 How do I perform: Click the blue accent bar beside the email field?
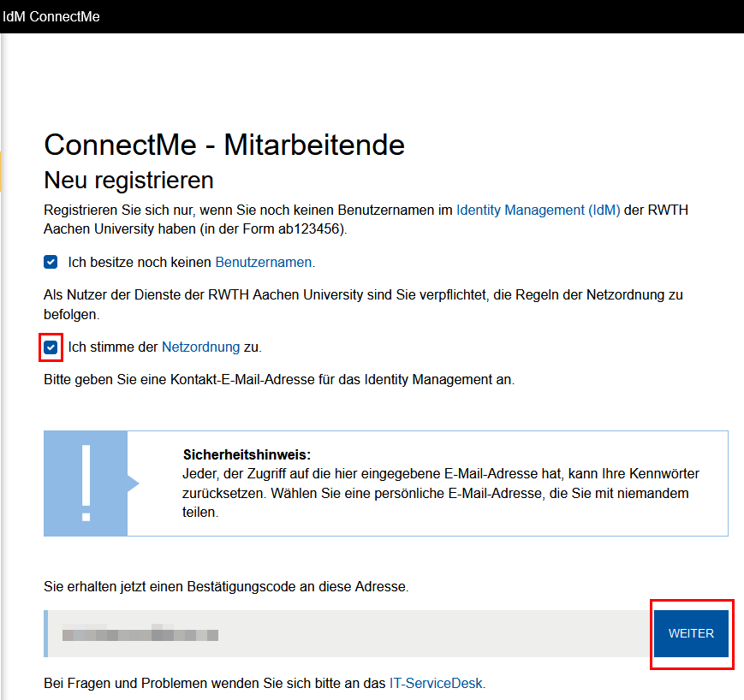[x=45, y=633]
